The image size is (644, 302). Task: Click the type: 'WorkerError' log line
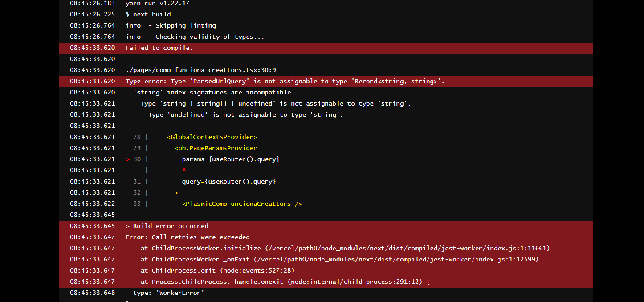coord(168,293)
